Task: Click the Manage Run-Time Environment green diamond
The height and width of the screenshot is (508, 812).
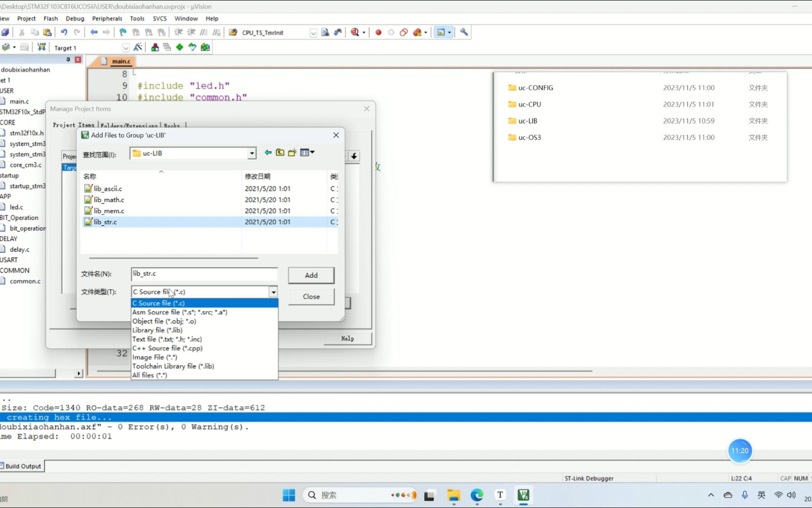Action: (x=180, y=48)
